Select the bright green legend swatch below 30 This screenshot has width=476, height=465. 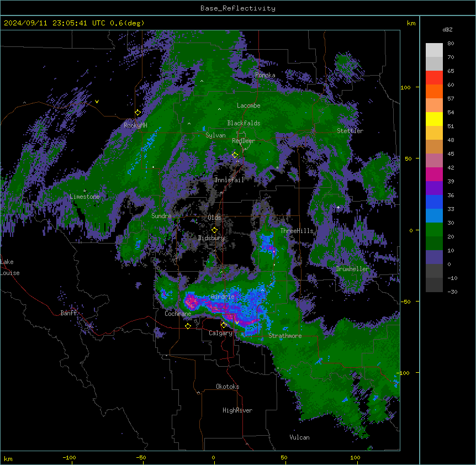coord(434,230)
